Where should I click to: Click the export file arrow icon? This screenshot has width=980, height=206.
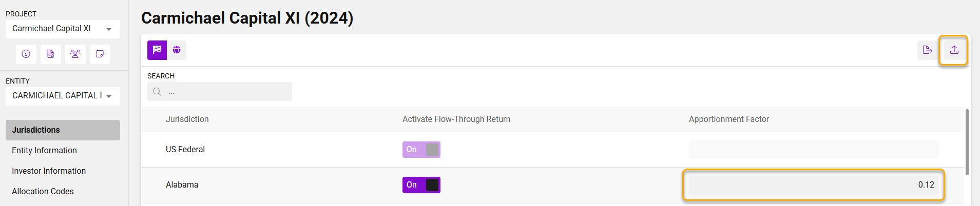[927, 50]
